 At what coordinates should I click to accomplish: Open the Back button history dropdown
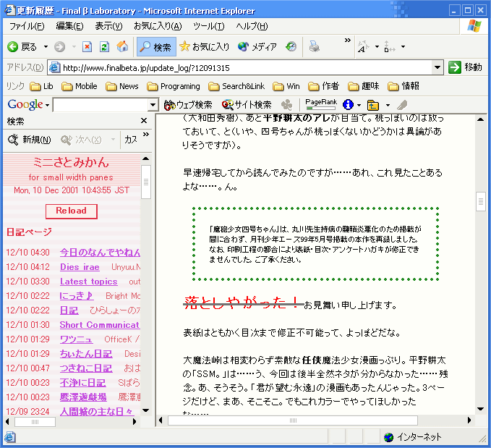[x=46, y=47]
